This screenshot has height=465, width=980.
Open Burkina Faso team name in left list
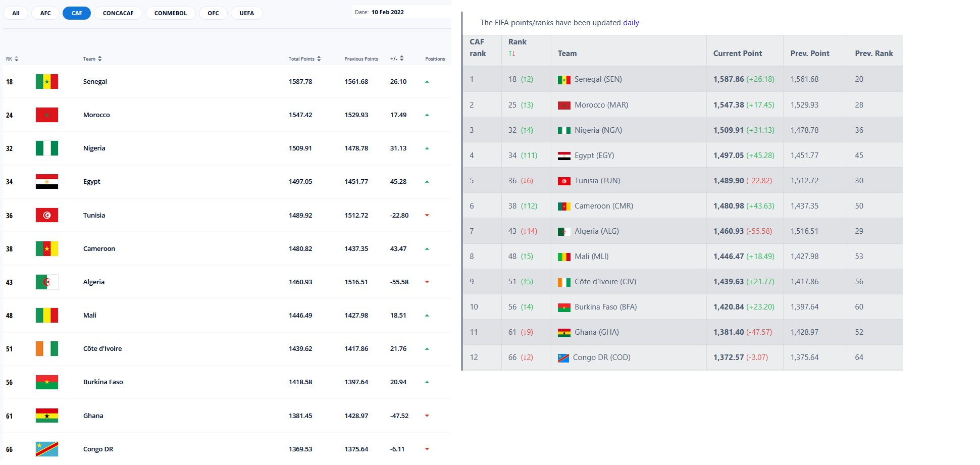pyautogui.click(x=103, y=382)
